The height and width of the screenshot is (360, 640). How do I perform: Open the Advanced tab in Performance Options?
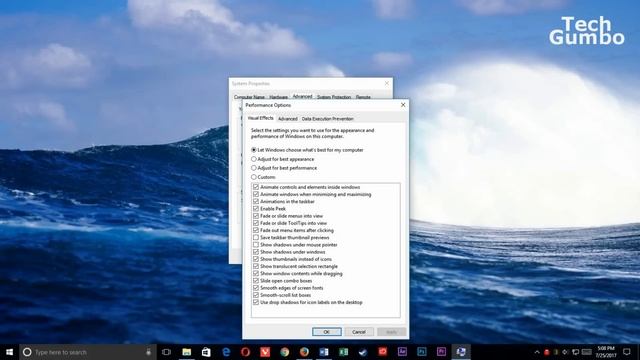pos(287,119)
